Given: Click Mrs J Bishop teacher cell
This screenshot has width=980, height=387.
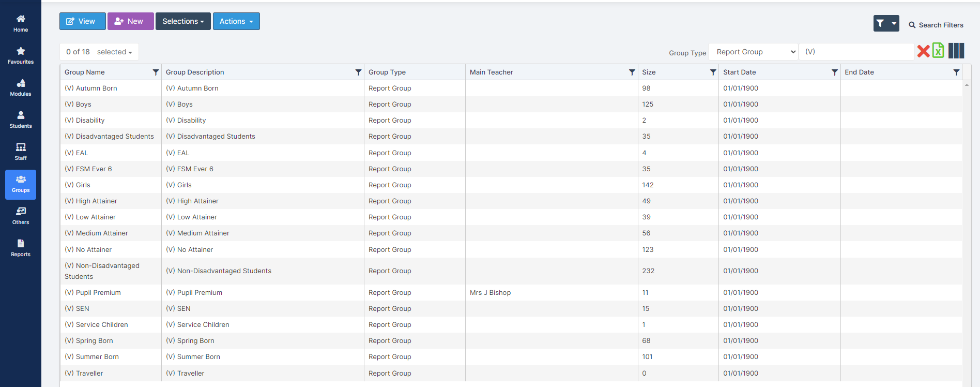Looking at the screenshot, I should coord(490,293).
